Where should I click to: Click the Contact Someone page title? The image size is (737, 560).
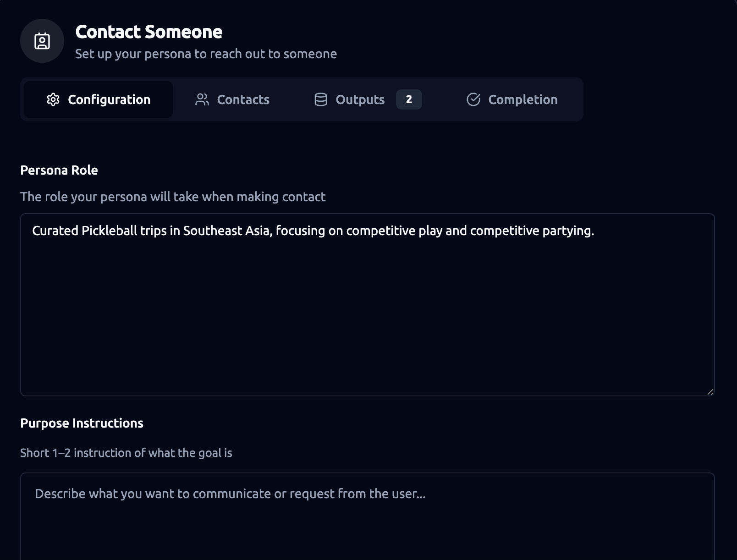pos(148,32)
